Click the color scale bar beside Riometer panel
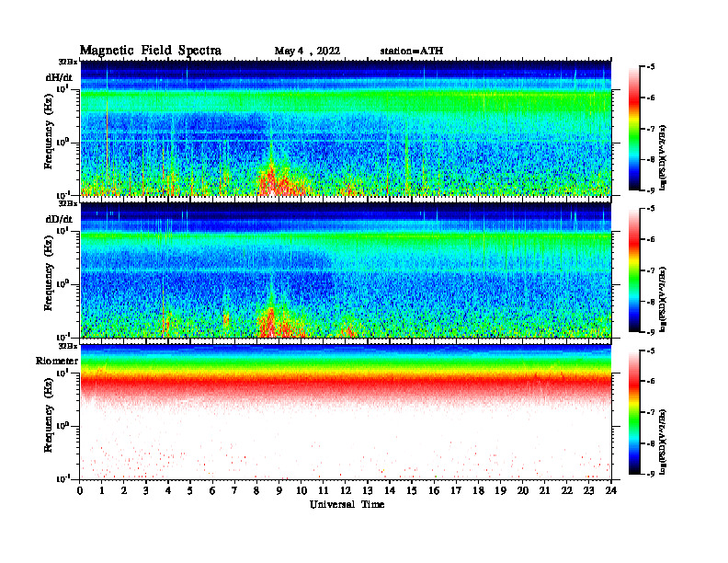The height and width of the screenshot is (563, 728). pos(634,412)
